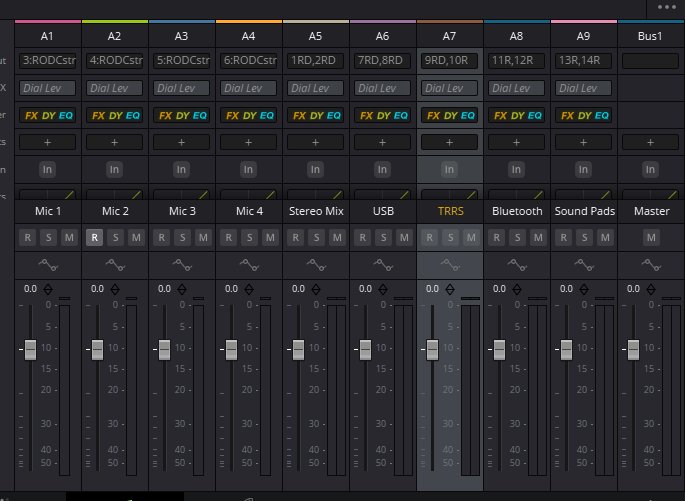Mute the Stereo Mix channel
685x501 pixels.
(337, 238)
